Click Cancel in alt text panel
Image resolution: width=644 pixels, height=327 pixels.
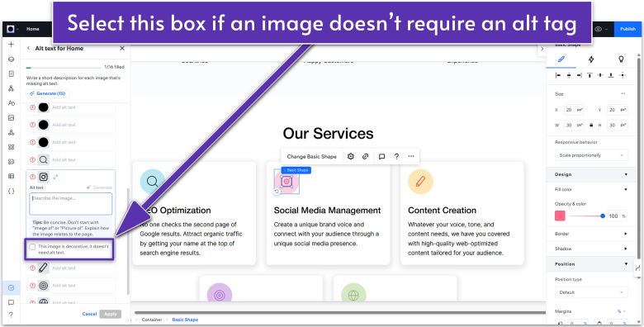point(89,314)
